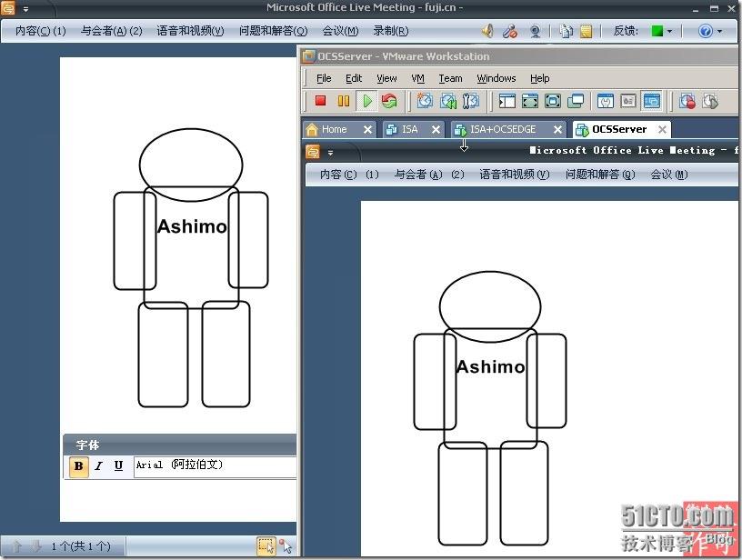
Task: Expand the help menu dropdown arrow
Action: pyautogui.click(x=720, y=32)
